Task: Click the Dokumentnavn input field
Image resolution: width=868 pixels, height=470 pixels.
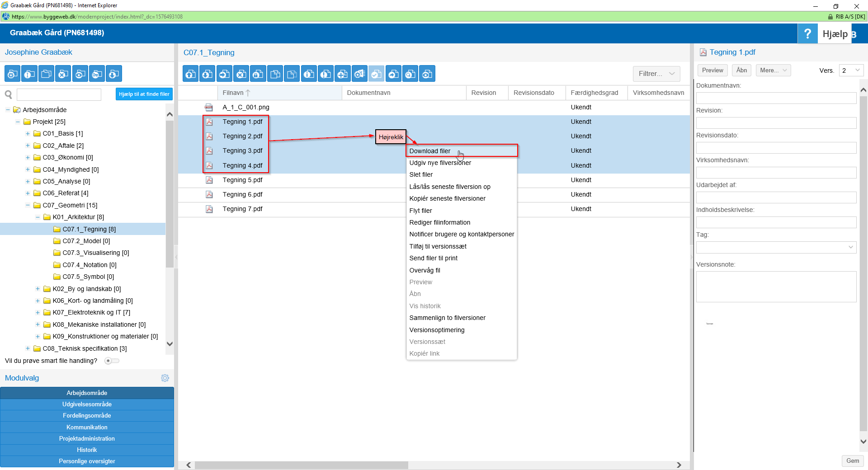Action: (x=776, y=98)
